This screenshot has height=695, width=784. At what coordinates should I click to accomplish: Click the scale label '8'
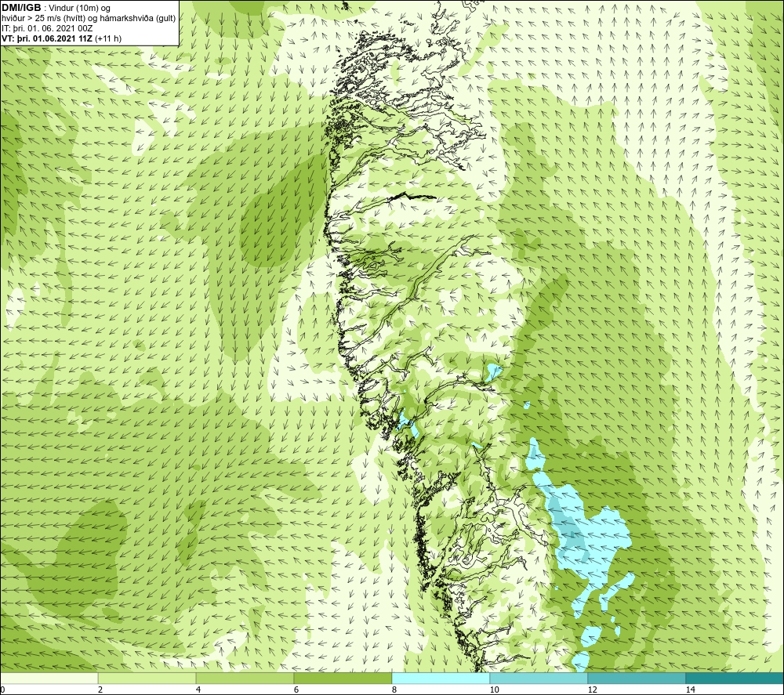click(394, 690)
